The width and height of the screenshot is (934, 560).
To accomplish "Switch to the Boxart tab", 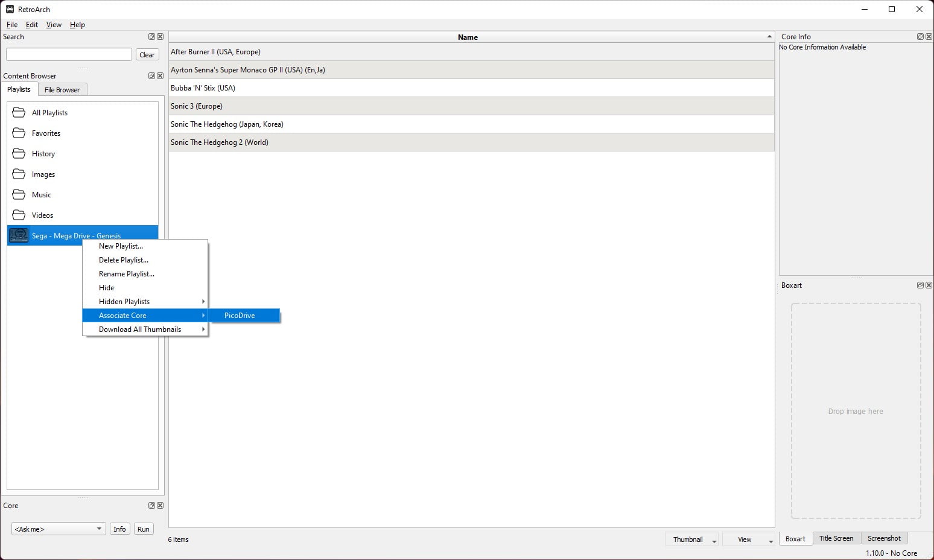I will [x=795, y=539].
